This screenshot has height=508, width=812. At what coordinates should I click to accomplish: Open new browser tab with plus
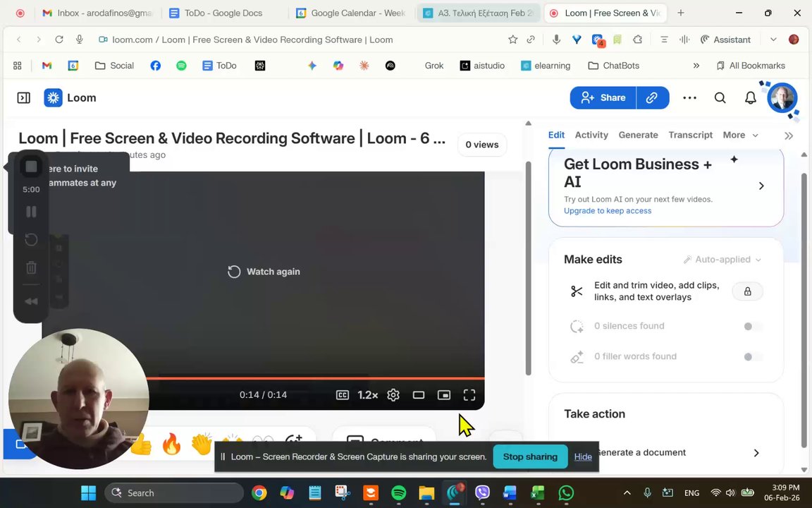(680, 13)
